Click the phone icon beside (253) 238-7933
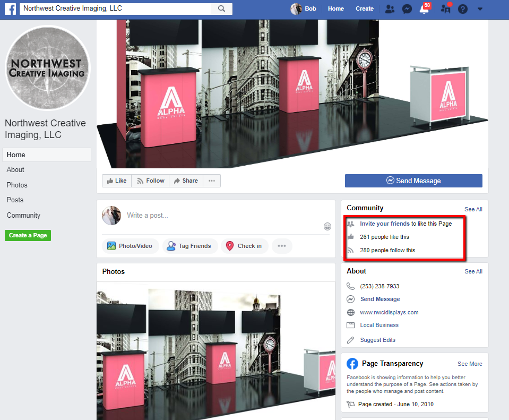 coord(351,286)
